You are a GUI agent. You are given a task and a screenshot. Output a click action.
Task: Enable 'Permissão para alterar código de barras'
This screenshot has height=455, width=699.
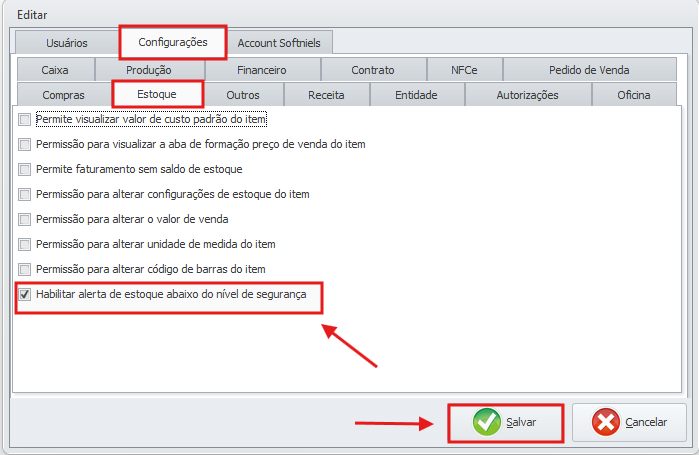click(x=24, y=269)
